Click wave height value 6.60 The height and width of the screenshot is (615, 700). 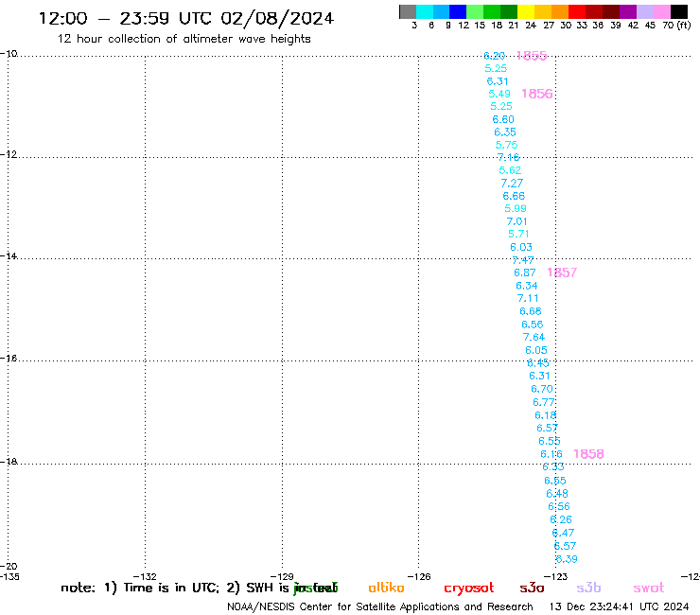coord(503,119)
